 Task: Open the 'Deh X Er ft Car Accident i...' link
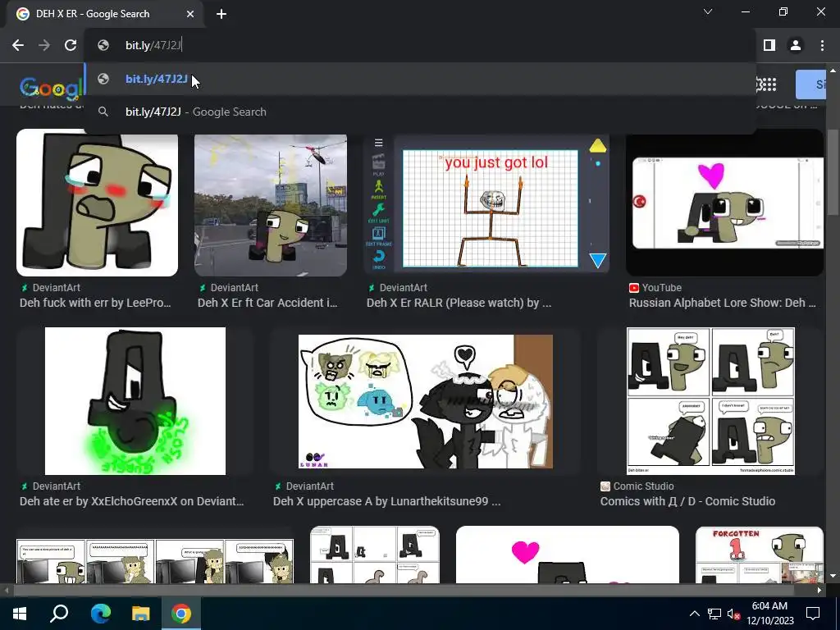267,304
